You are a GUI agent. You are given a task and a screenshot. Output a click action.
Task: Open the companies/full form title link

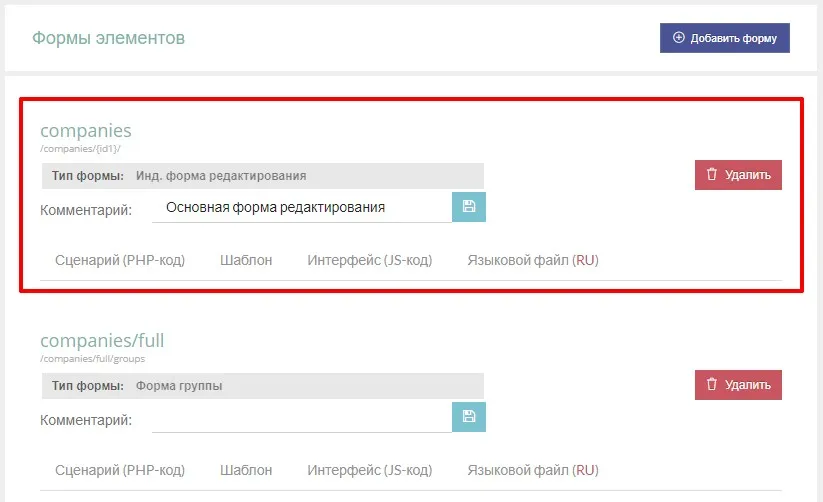[x=102, y=341]
